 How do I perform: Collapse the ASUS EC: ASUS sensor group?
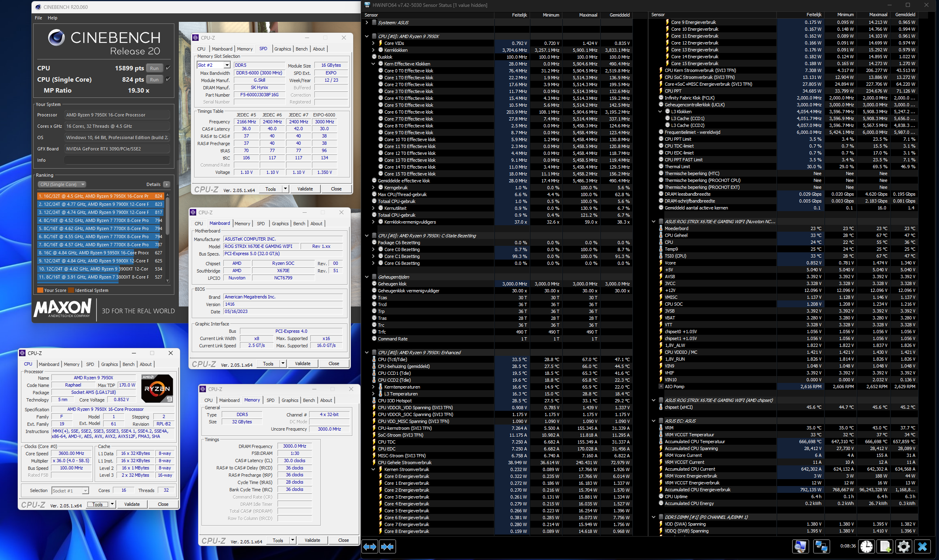click(653, 421)
